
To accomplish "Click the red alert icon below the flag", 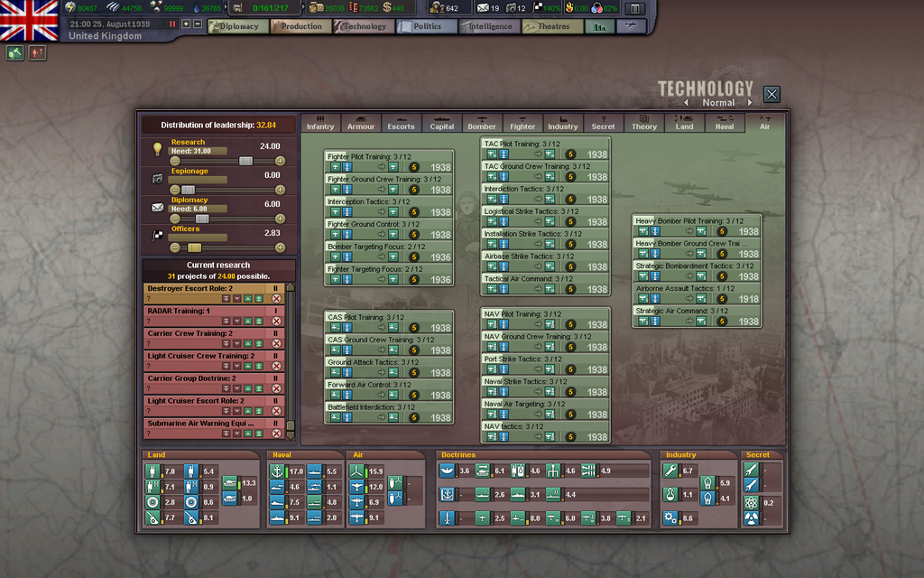I will (37, 52).
